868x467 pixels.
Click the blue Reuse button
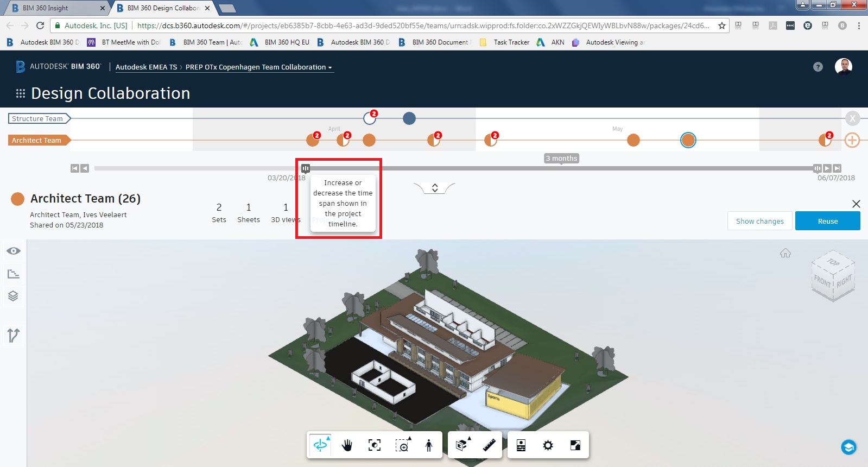click(x=828, y=221)
